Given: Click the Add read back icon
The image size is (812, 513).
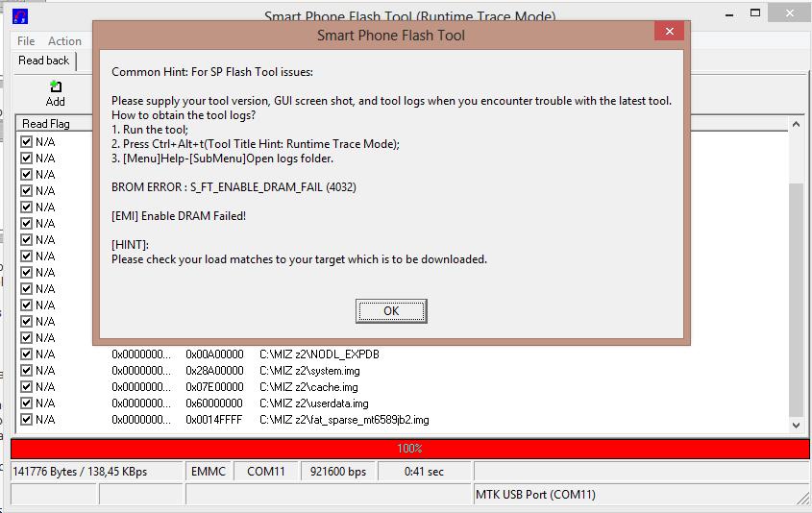Looking at the screenshot, I should (x=56, y=93).
